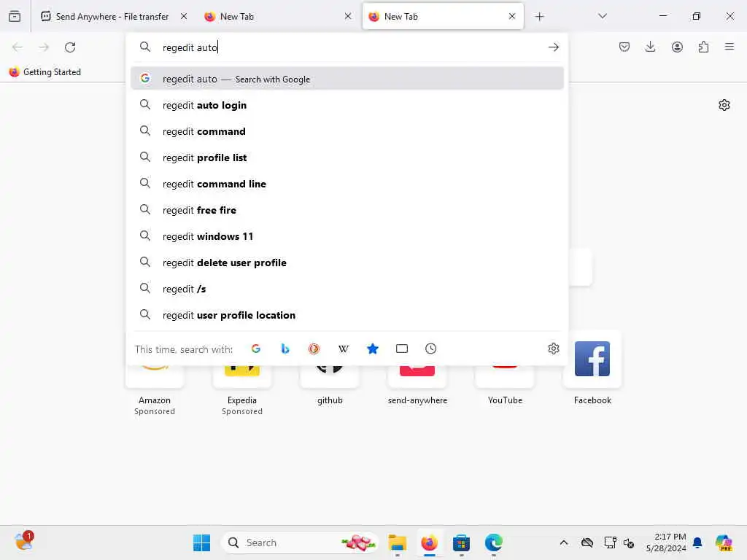This screenshot has height=560, width=747.
Task: Select 'regedit command line' suggestion
Action: 347,183
